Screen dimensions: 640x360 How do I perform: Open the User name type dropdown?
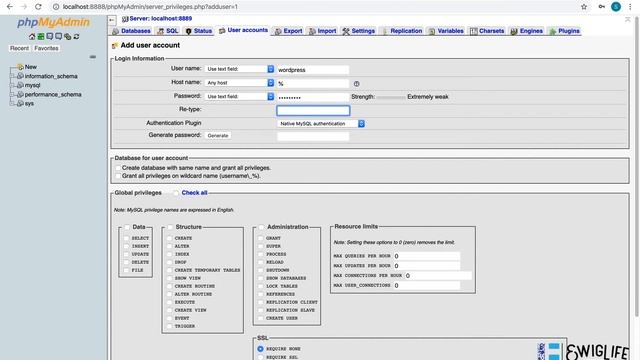[x=240, y=69]
